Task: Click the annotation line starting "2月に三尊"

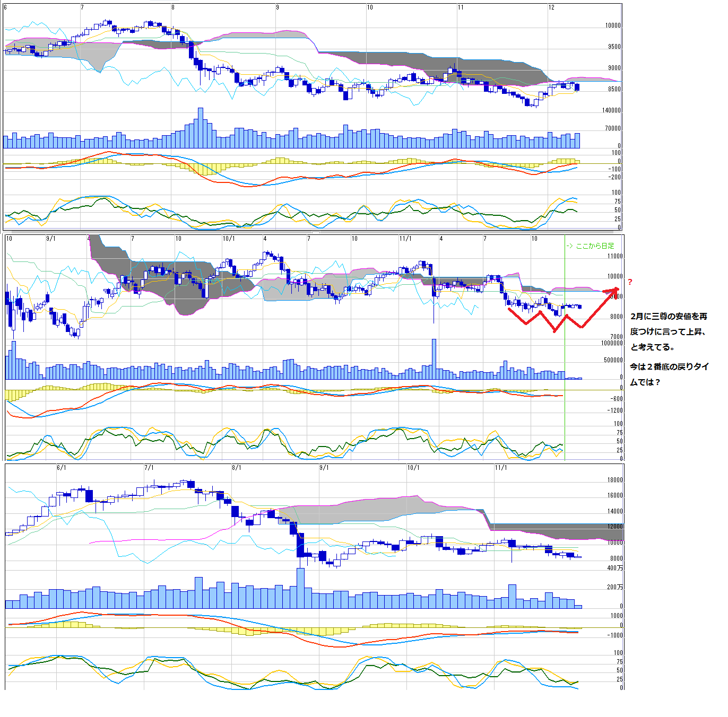Action: 669,317
